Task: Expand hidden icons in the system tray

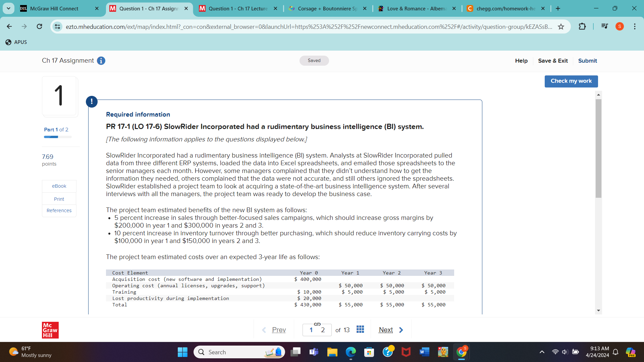Action: pyautogui.click(x=542, y=352)
